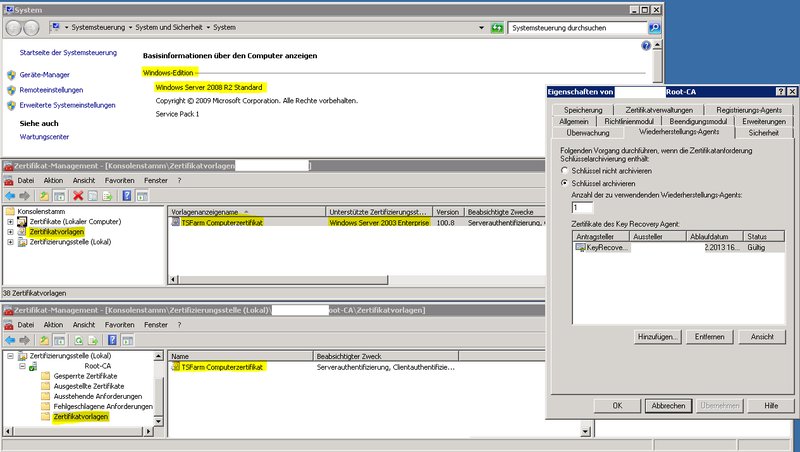Open the address bar history dropdown arrow
The image size is (800, 452).
(x=481, y=28)
